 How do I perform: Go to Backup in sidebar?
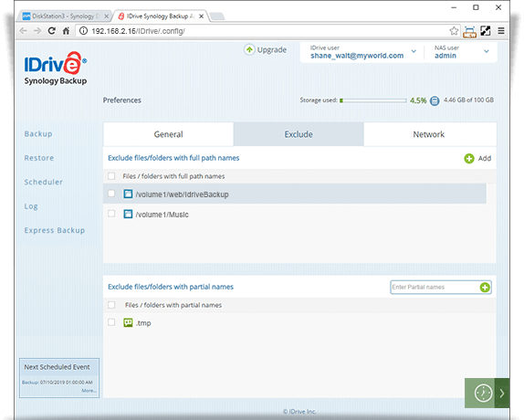[x=38, y=134]
